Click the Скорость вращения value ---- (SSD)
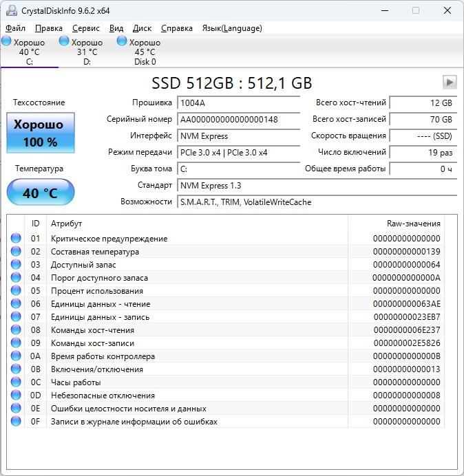The width and height of the screenshot is (464, 476). click(x=423, y=136)
